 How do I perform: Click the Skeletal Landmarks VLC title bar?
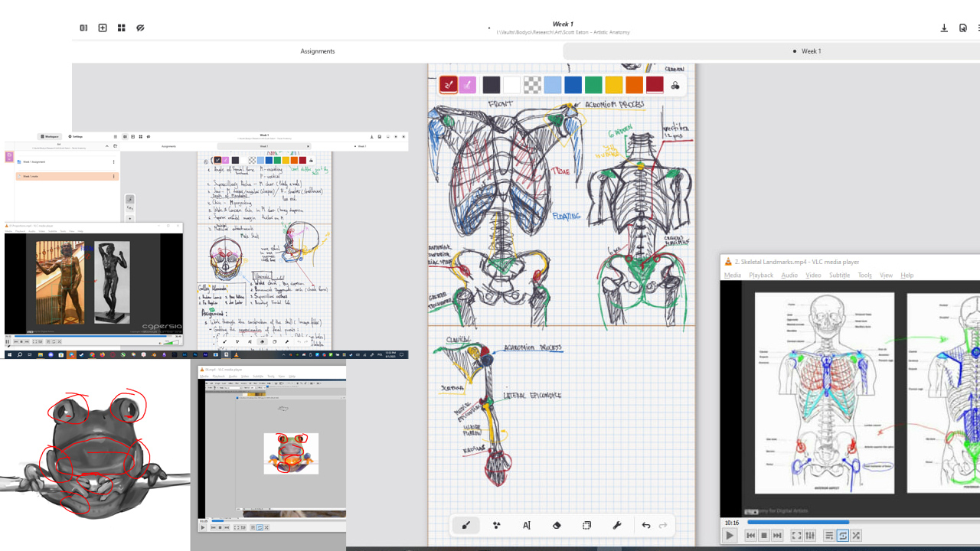pyautogui.click(x=850, y=262)
